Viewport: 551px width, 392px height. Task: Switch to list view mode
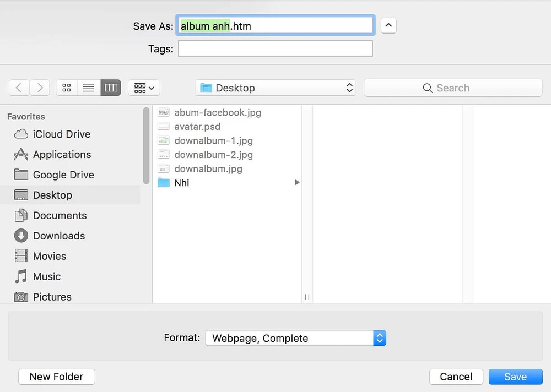[89, 88]
